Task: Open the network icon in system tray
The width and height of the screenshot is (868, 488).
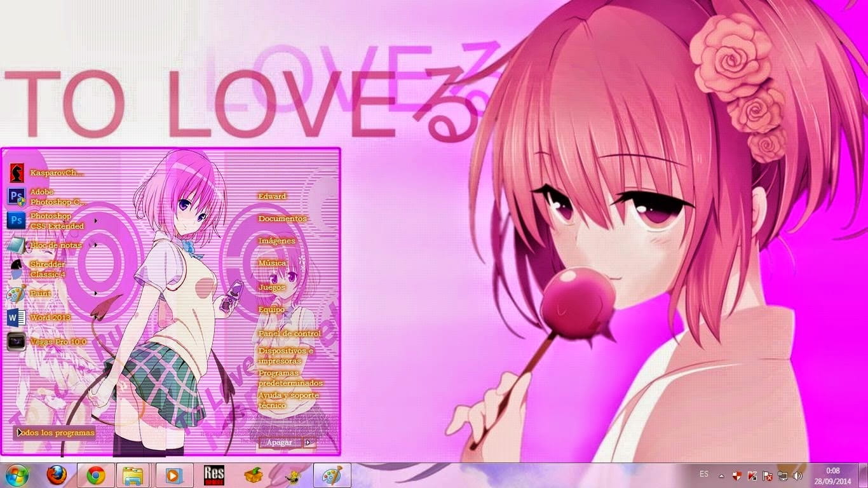Action: [783, 475]
